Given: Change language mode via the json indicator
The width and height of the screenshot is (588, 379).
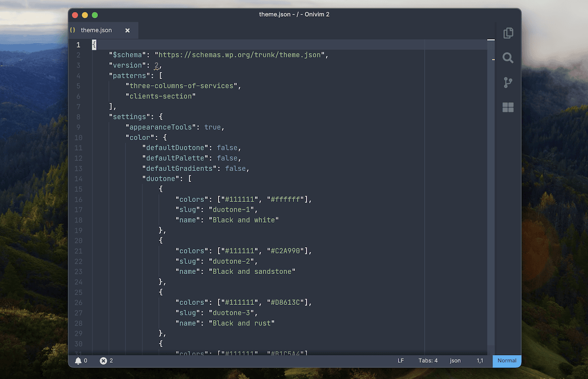Looking at the screenshot, I should [455, 360].
